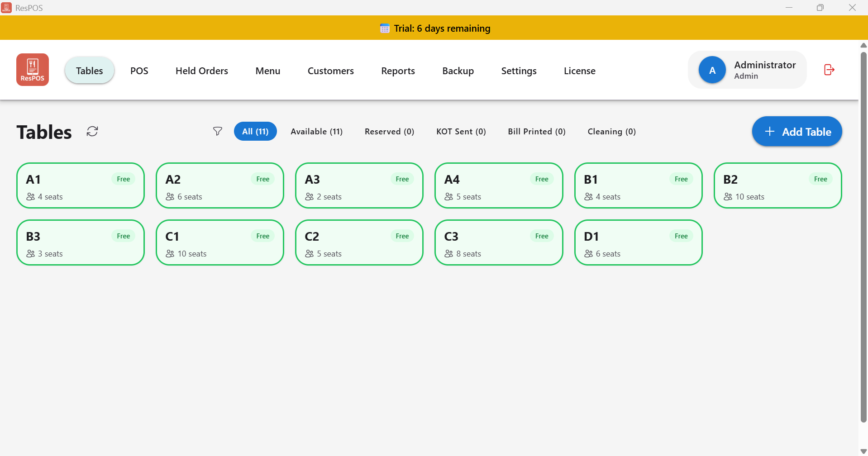The image size is (868, 456).
Task: Click the scrollbar up arrow
Action: tap(863, 45)
